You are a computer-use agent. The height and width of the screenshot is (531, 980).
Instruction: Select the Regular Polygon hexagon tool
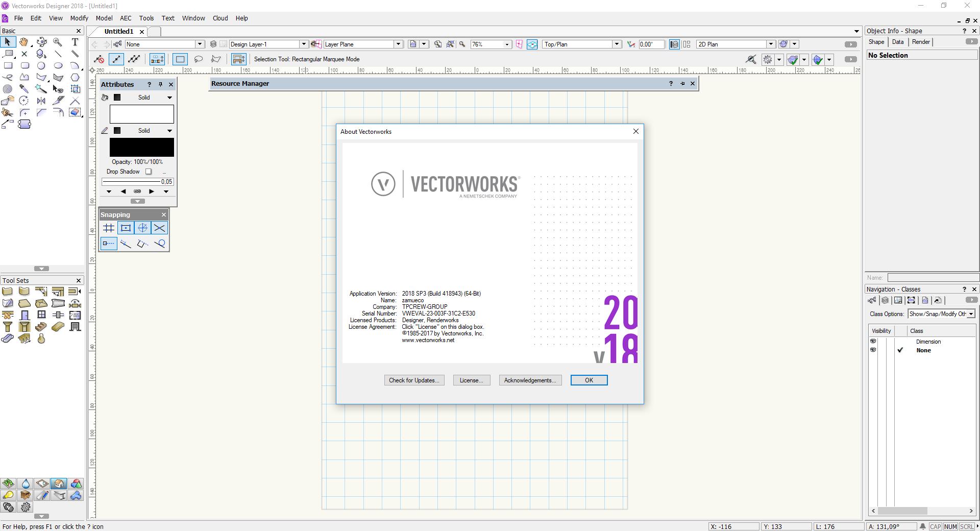point(75,77)
